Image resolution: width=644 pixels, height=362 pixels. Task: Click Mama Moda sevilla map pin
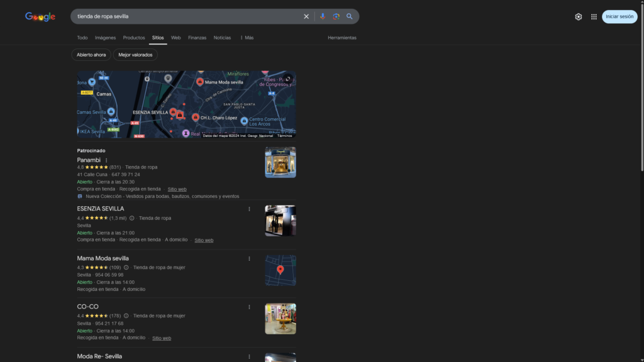tap(200, 82)
